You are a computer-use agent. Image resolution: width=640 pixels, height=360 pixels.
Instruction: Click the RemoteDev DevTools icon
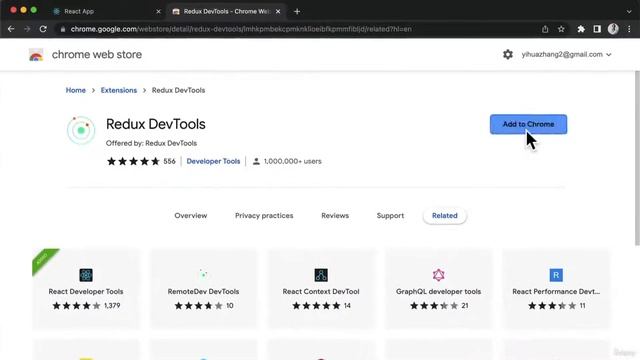tap(203, 274)
